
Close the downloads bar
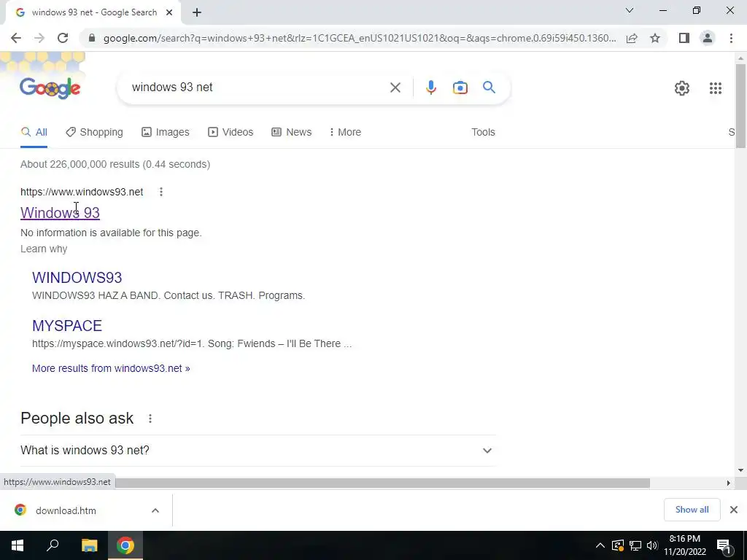click(734, 510)
